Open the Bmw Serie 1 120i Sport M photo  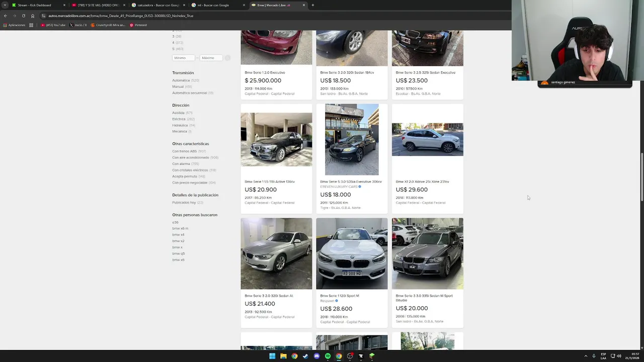click(x=352, y=253)
